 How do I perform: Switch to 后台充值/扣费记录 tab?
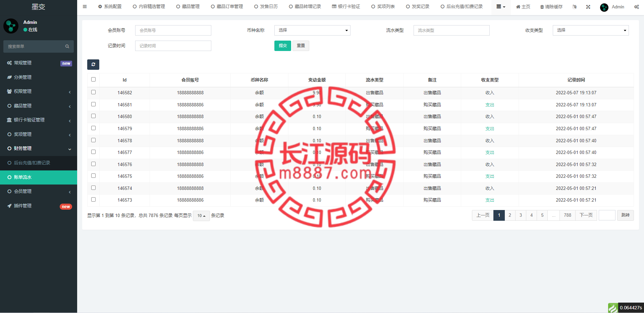click(x=462, y=7)
